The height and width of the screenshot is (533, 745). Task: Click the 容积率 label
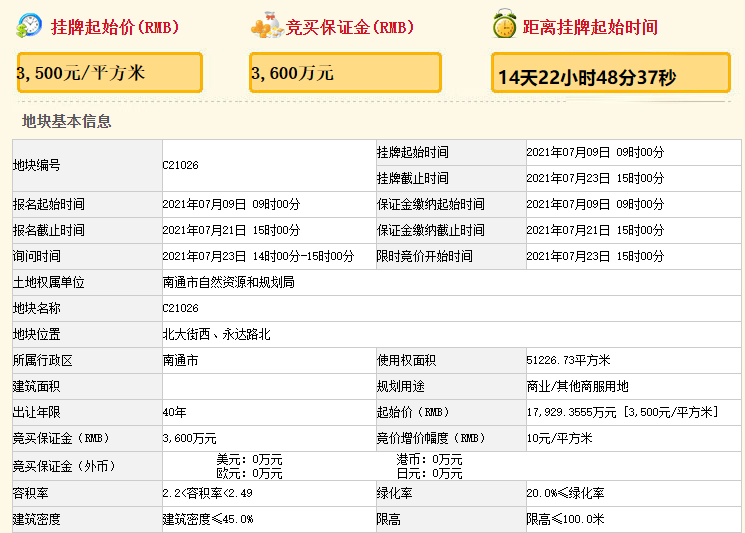(x=31, y=494)
